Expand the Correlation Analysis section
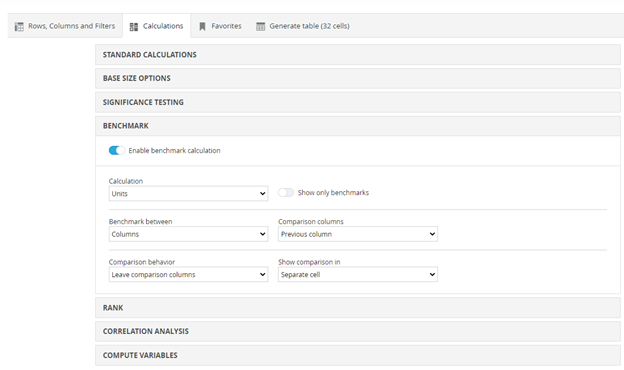 357,331
